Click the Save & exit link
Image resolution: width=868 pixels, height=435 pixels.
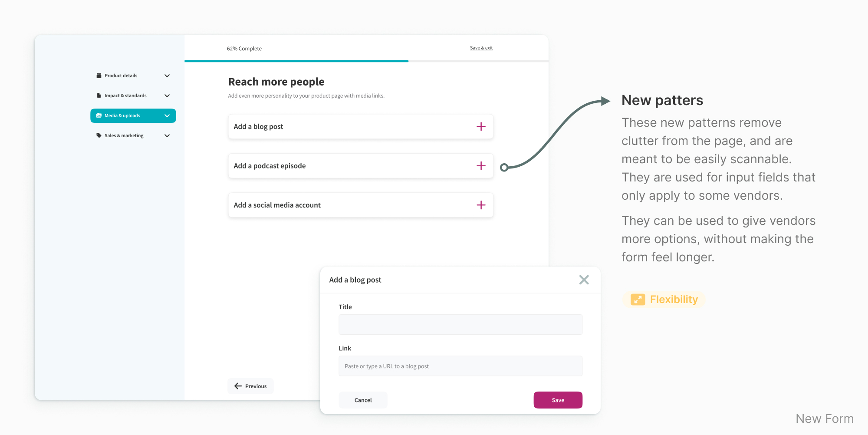(x=481, y=48)
